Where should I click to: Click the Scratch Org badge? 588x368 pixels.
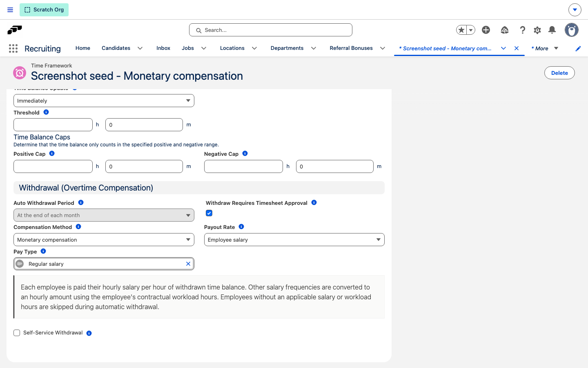[x=44, y=10]
